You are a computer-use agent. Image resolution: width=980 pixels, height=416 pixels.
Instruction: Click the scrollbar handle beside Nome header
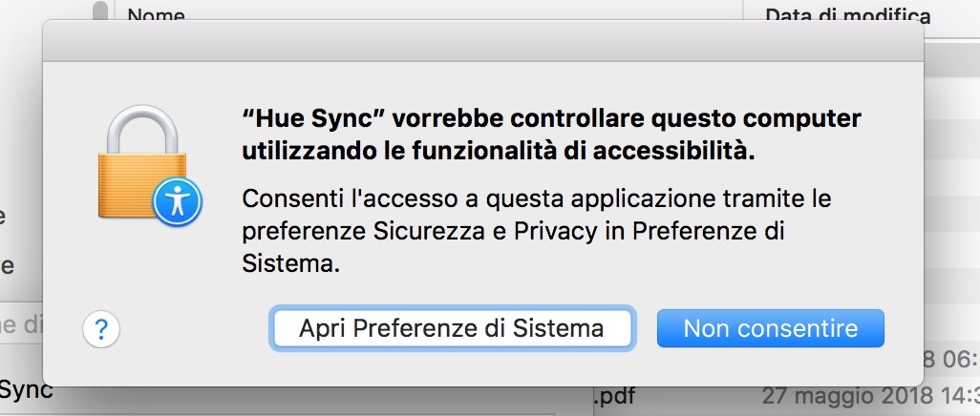[99, 11]
